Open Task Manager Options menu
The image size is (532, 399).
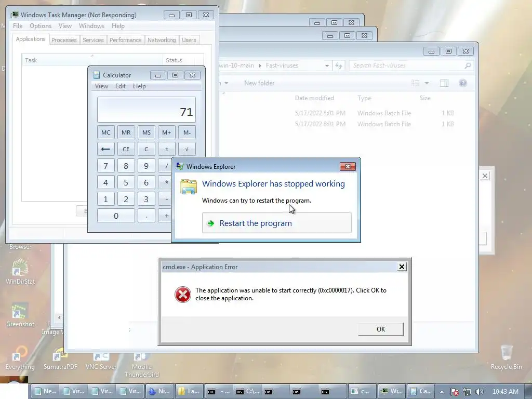tap(41, 26)
